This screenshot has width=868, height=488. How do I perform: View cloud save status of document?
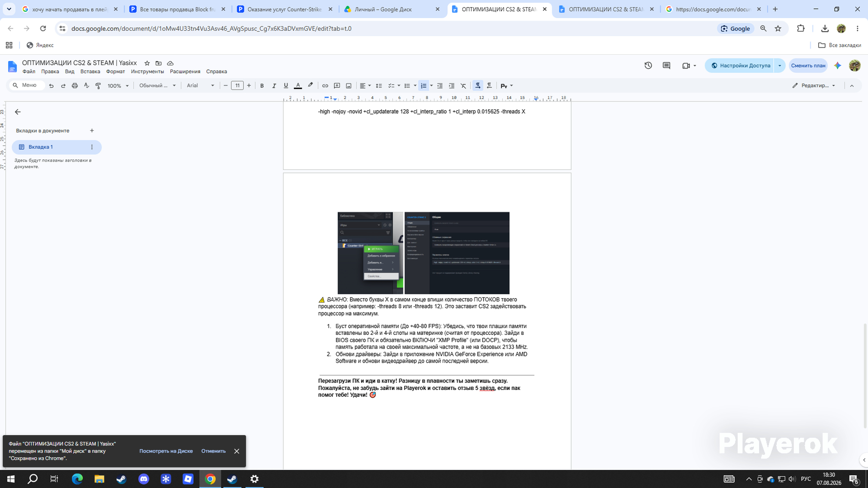(170, 63)
